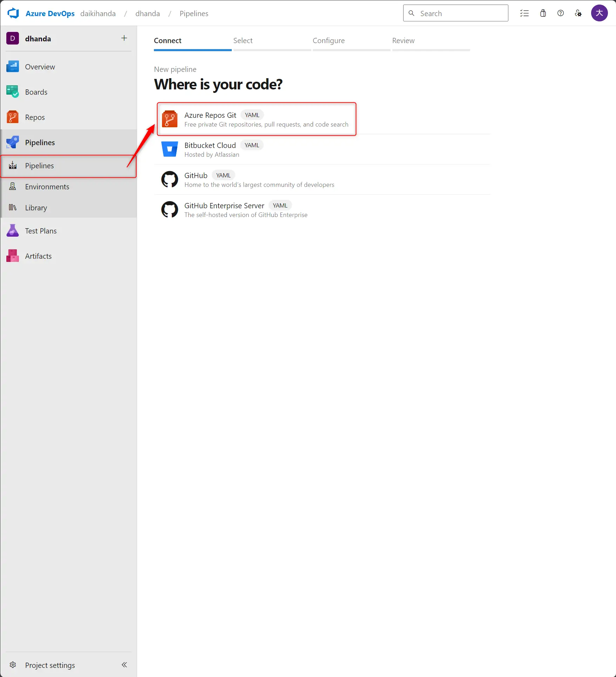The width and height of the screenshot is (616, 677).
Task: Open the Marketplace shopping bag icon
Action: (543, 13)
